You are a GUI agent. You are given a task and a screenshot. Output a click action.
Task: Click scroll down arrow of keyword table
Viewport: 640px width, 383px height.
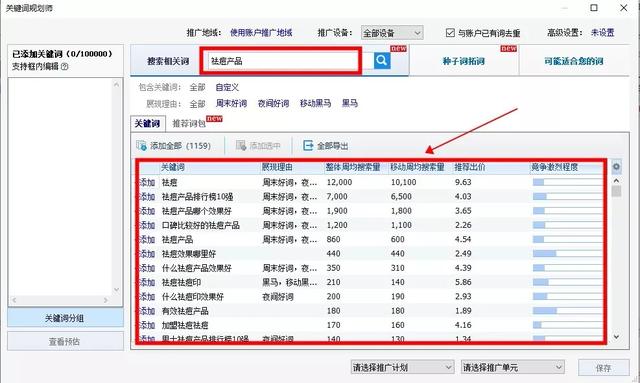click(616, 337)
